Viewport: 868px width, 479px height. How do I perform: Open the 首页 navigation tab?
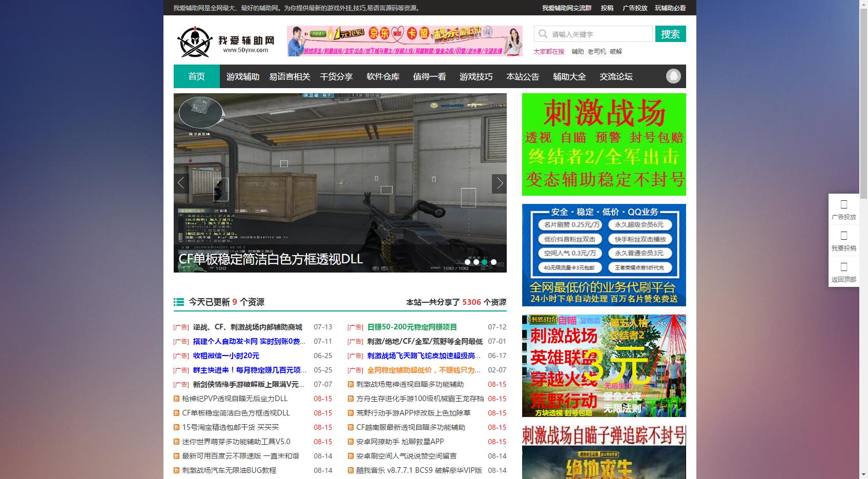(x=197, y=76)
